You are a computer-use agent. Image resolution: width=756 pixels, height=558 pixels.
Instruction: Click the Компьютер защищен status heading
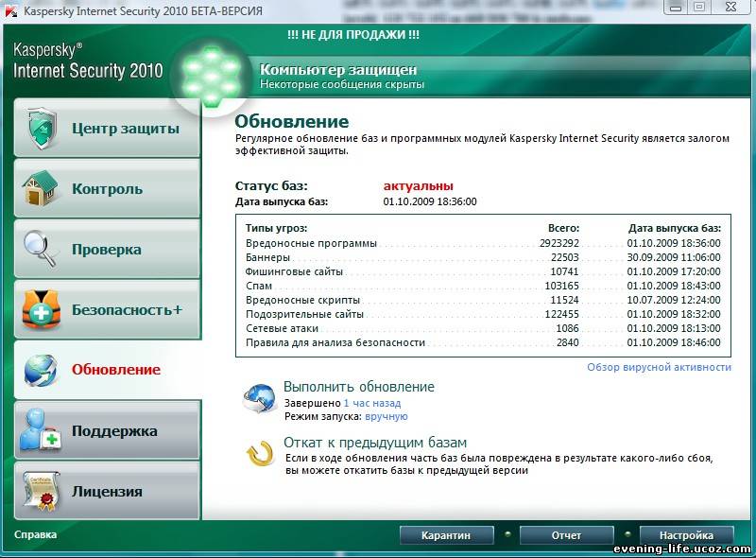pyautogui.click(x=338, y=69)
